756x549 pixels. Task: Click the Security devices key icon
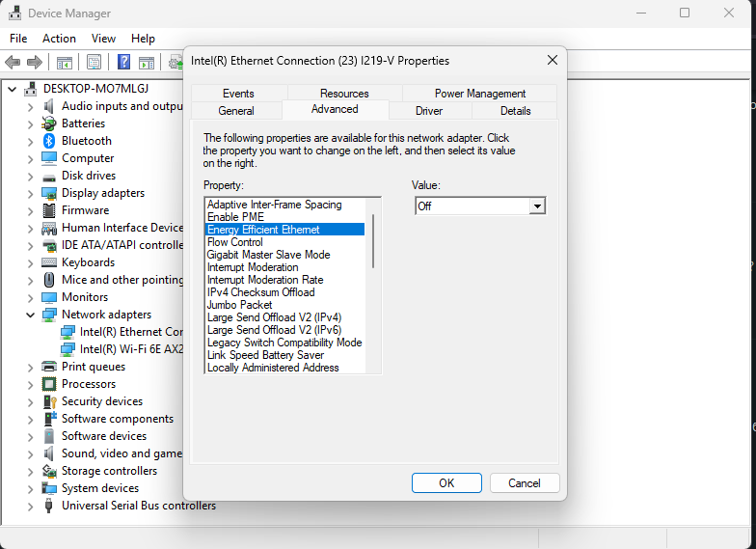[x=50, y=401]
